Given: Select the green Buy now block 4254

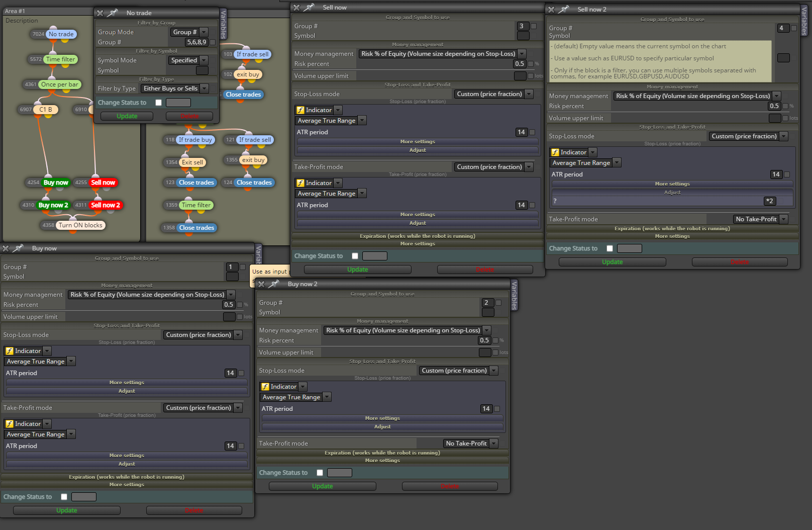Looking at the screenshot, I should click(56, 183).
